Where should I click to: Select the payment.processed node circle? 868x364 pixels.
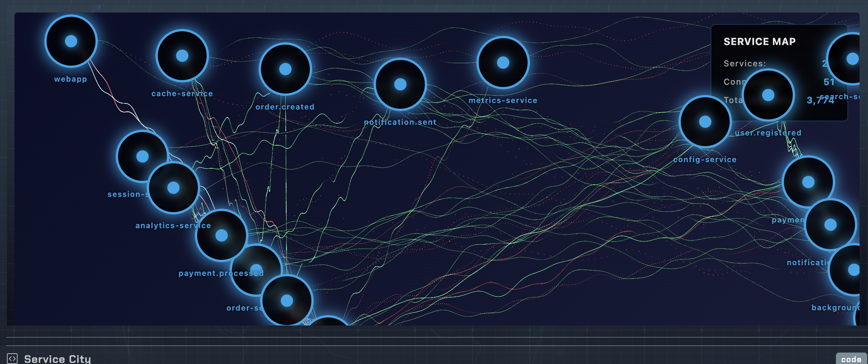[222, 235]
